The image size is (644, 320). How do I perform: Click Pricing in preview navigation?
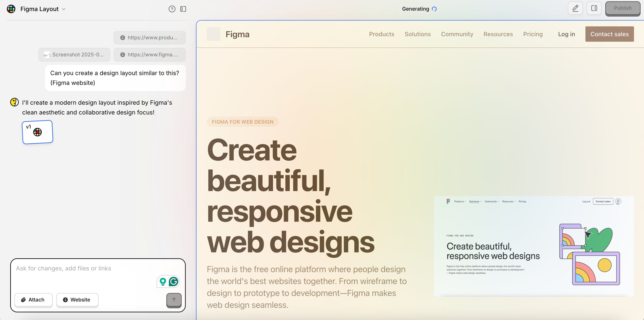point(533,34)
